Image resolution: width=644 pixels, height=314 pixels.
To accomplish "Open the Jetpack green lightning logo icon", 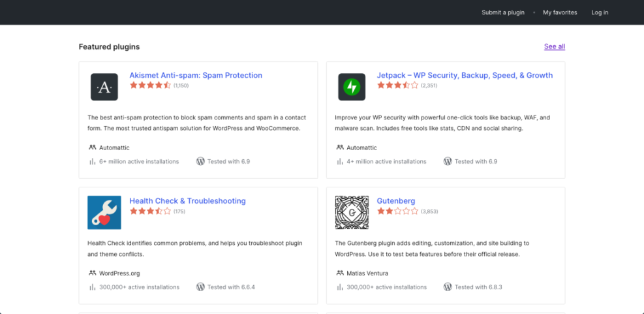I will click(x=352, y=87).
